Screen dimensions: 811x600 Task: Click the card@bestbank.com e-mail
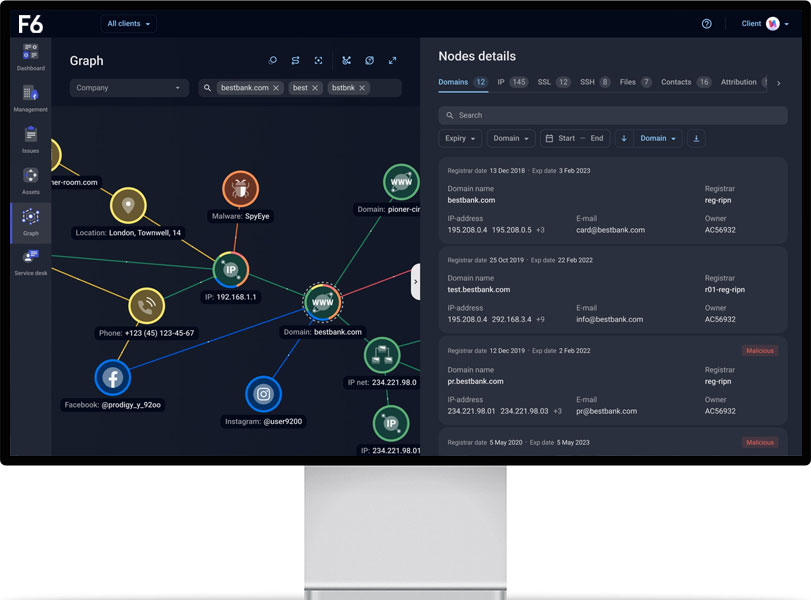click(610, 230)
